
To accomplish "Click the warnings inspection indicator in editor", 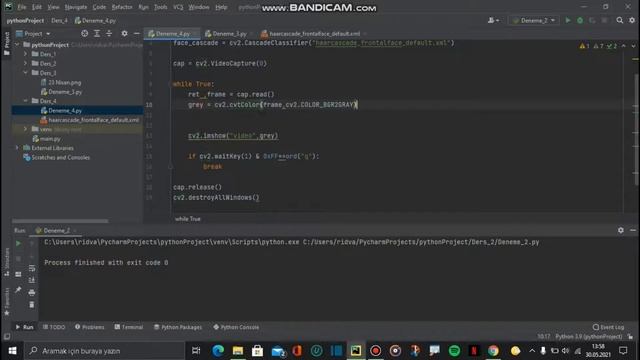I will tap(598, 46).
